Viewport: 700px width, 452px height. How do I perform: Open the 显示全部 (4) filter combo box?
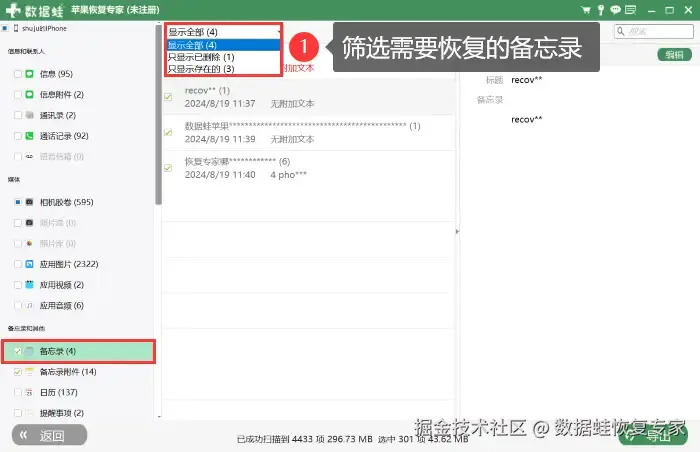coord(224,32)
